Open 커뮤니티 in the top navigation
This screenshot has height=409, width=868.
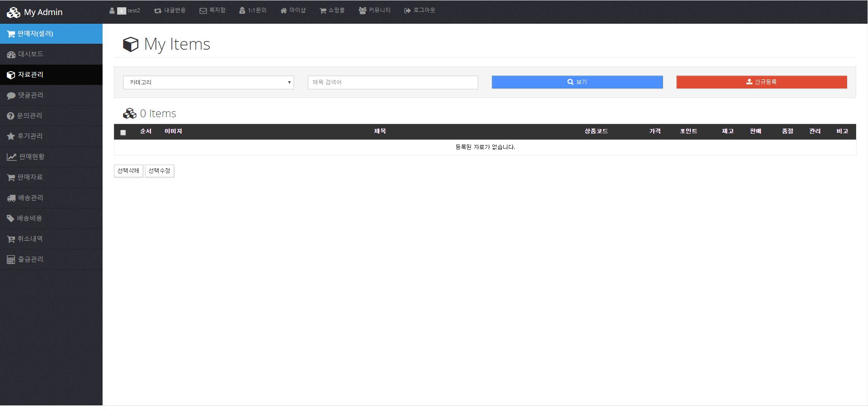click(x=374, y=10)
